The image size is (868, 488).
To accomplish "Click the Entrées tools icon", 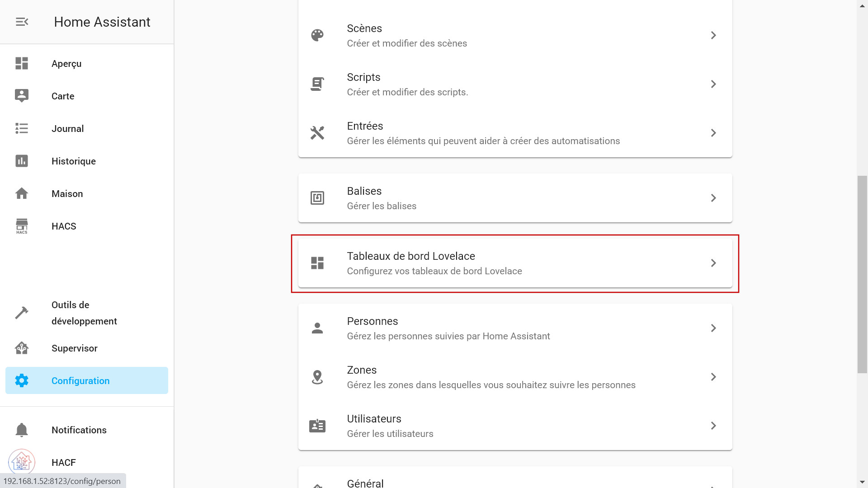I will 317,133.
